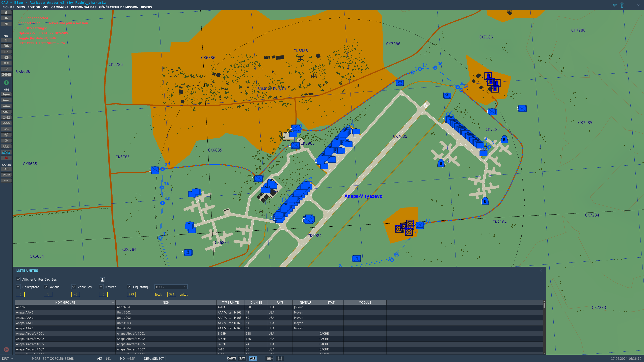
Task: Save the mission with the floppy disk icon
Action: click(6, 24)
